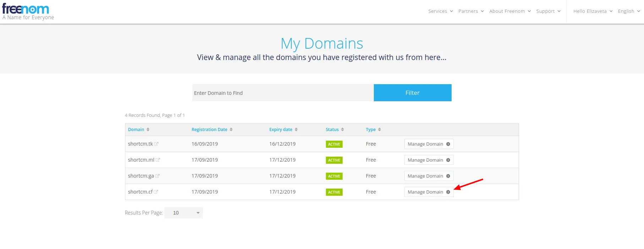Open the About Freenom menu
This screenshot has height=249, width=644.
click(x=510, y=11)
